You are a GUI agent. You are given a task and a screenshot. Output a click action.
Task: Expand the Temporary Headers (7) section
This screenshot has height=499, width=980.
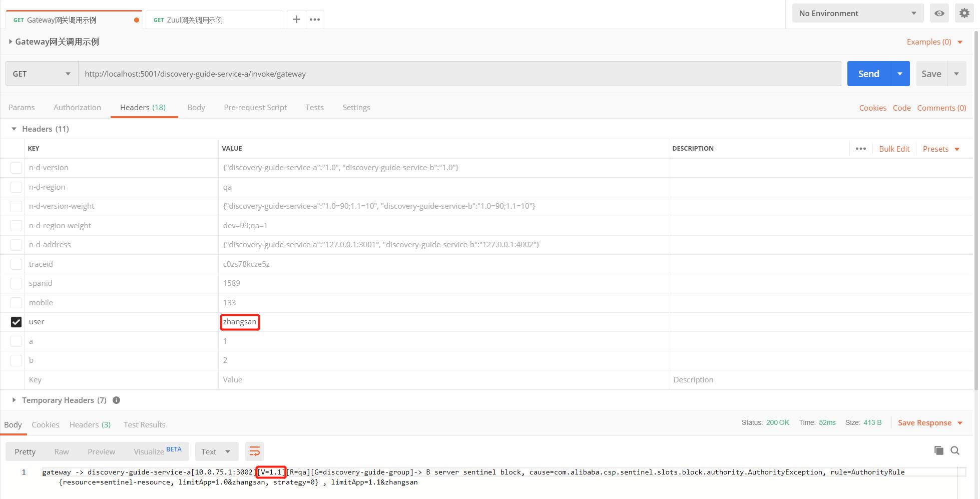pyautogui.click(x=14, y=400)
